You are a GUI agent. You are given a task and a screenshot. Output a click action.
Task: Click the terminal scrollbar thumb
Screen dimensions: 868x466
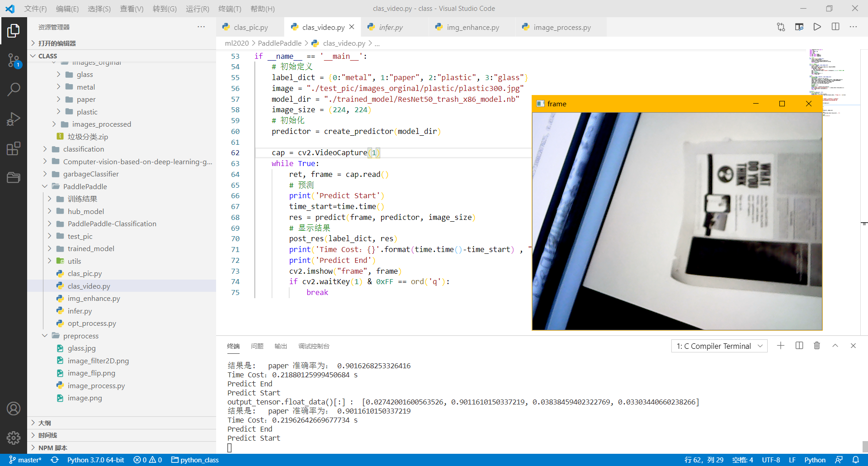pyautogui.click(x=864, y=447)
